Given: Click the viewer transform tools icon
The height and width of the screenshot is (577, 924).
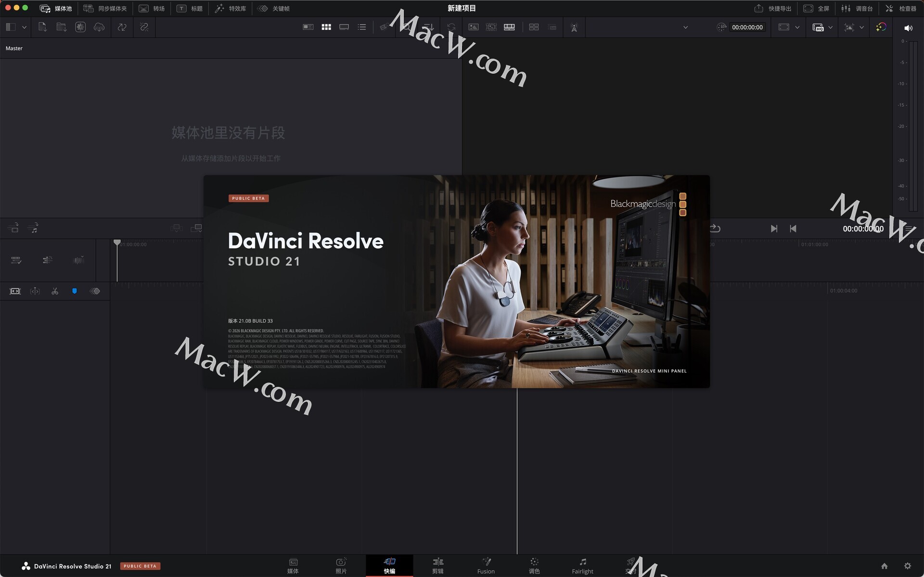Looking at the screenshot, I should 849,27.
